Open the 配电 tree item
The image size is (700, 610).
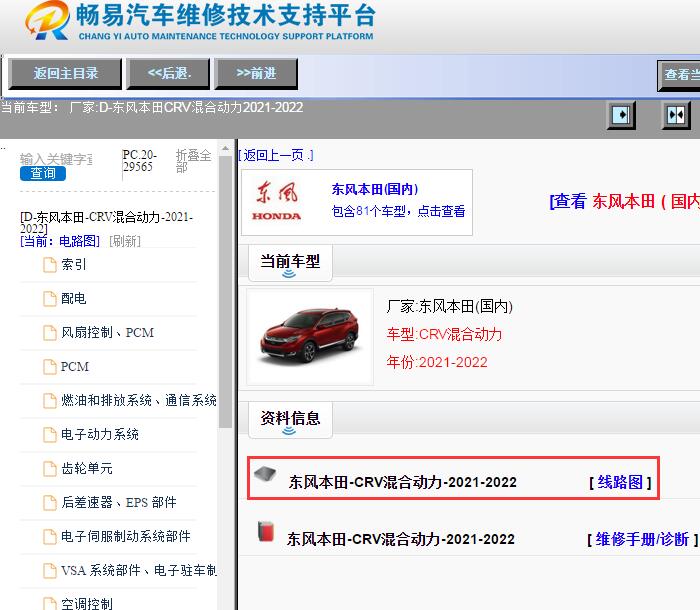(x=74, y=298)
